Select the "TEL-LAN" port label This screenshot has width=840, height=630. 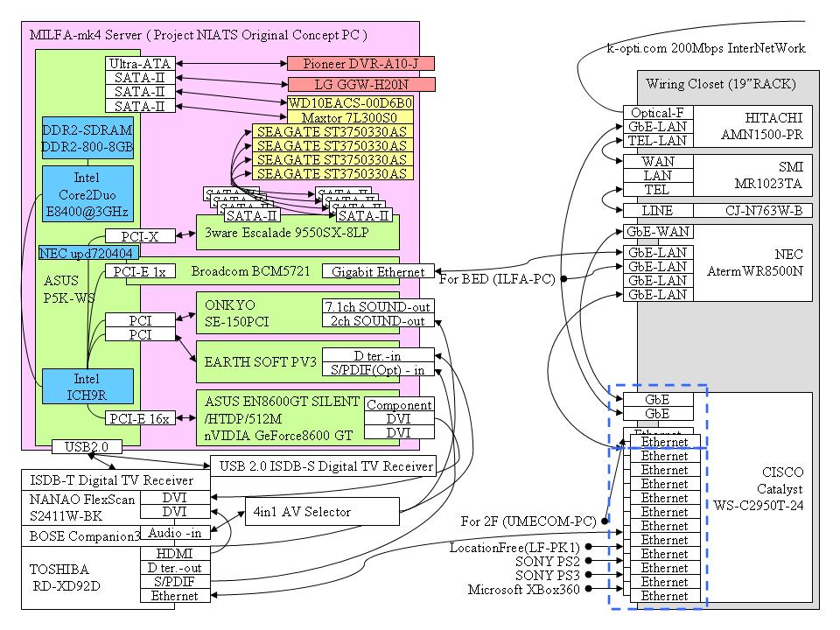pyautogui.click(x=658, y=140)
